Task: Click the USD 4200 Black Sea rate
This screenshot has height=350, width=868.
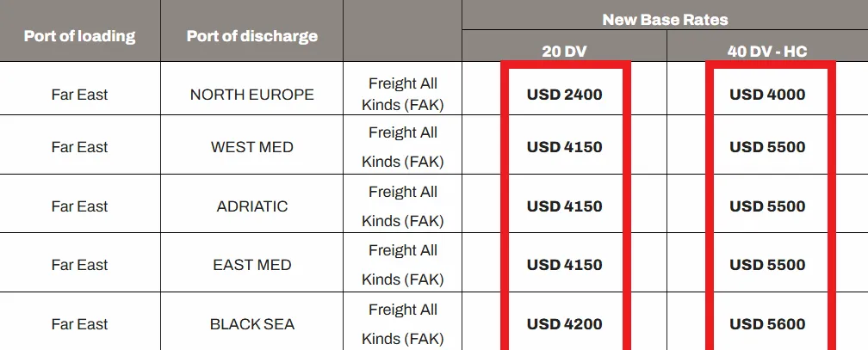Action: (564, 324)
